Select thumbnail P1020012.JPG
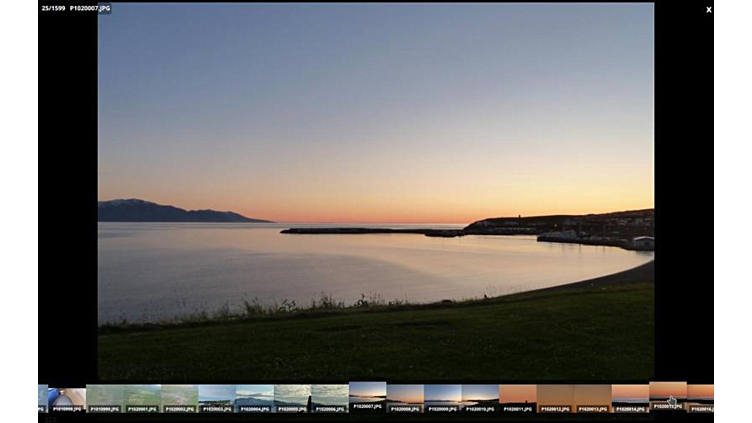 555,398
